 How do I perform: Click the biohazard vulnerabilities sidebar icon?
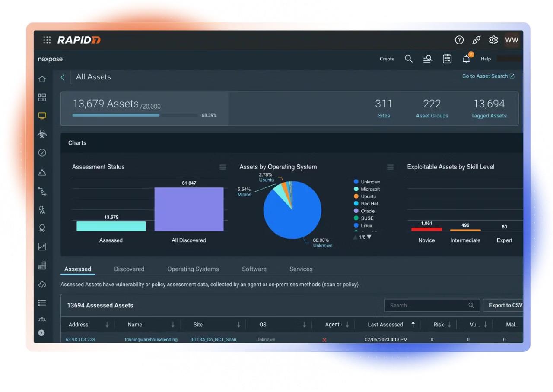point(42,134)
